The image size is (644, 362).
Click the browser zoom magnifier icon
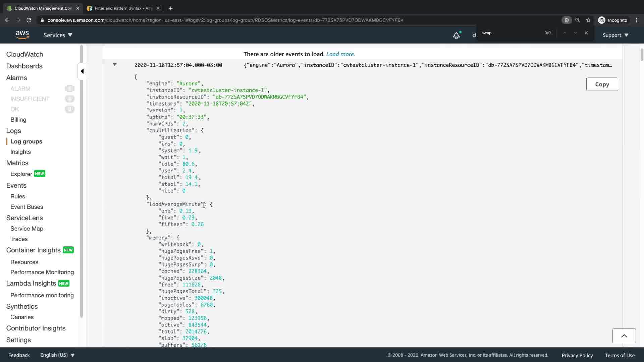point(577,20)
